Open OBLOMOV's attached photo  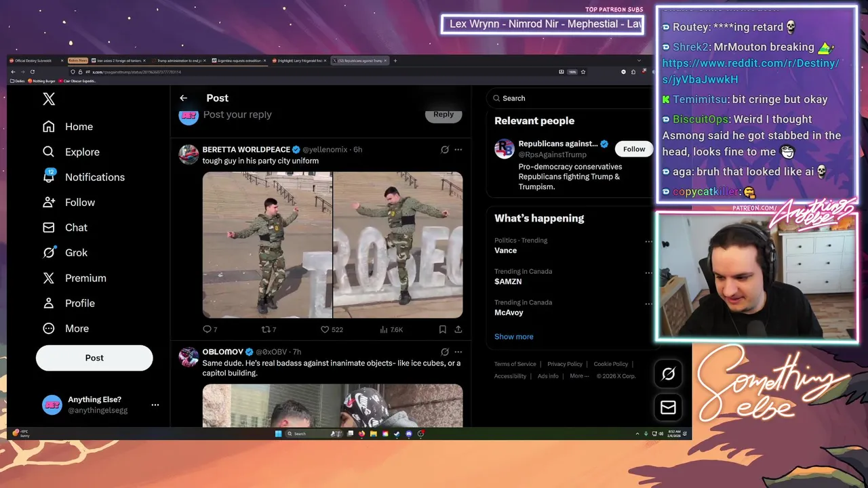(x=332, y=405)
